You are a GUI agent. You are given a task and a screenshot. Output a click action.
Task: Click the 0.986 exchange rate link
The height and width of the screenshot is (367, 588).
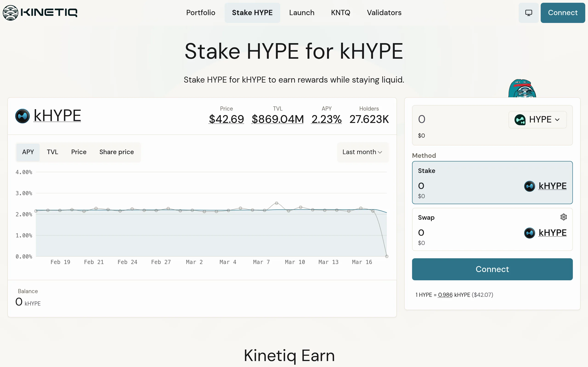445,295
